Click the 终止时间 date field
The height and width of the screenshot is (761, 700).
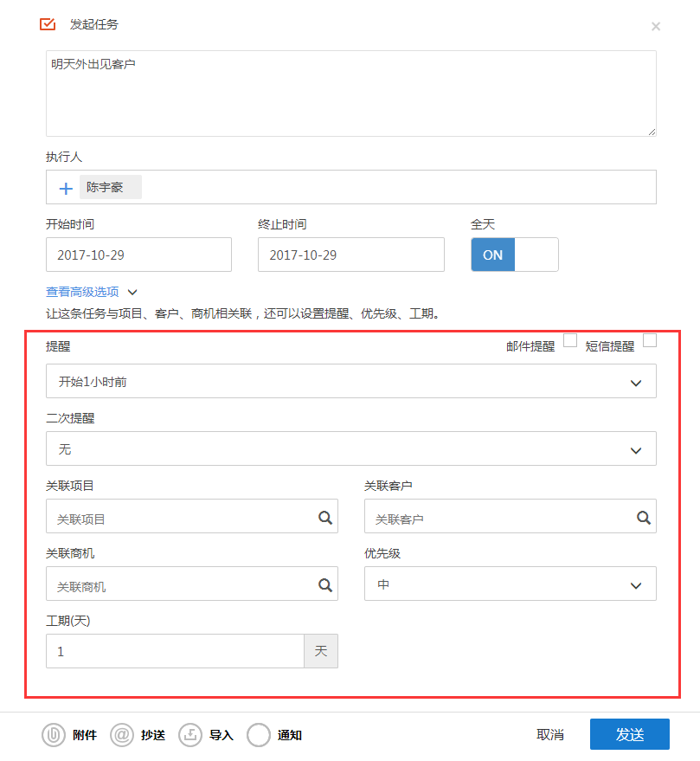pos(351,255)
